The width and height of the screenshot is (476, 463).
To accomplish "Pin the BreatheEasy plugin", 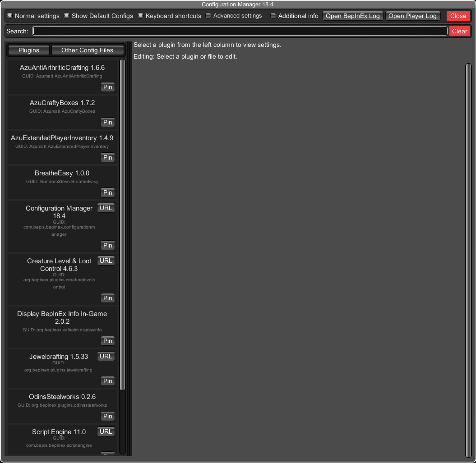I will pos(108,193).
